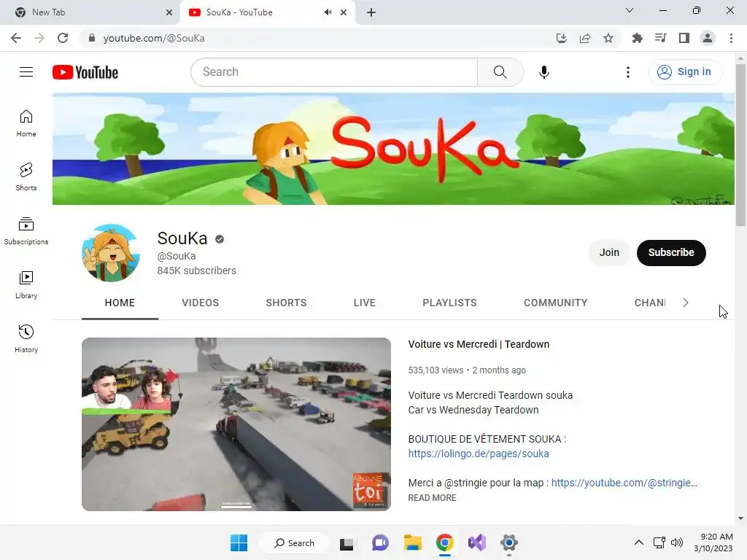The width and height of the screenshot is (747, 560).
Task: Show more channel tabs arrow
Action: pos(686,303)
